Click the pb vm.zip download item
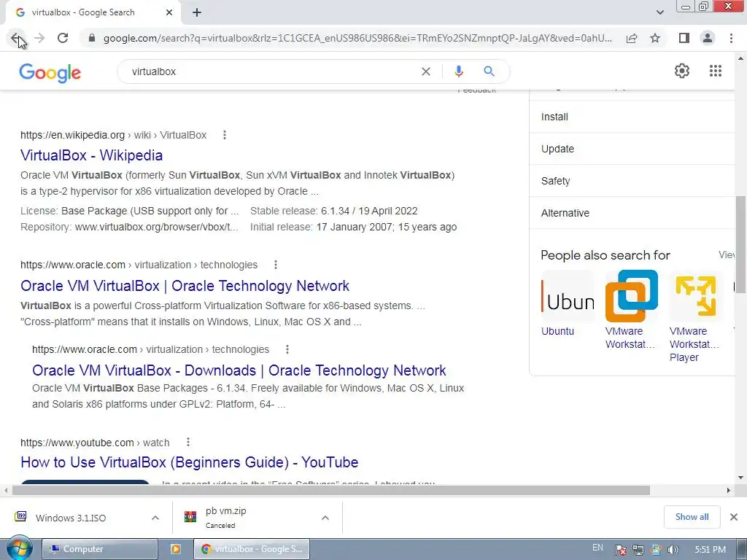The image size is (747, 560). (x=252, y=518)
